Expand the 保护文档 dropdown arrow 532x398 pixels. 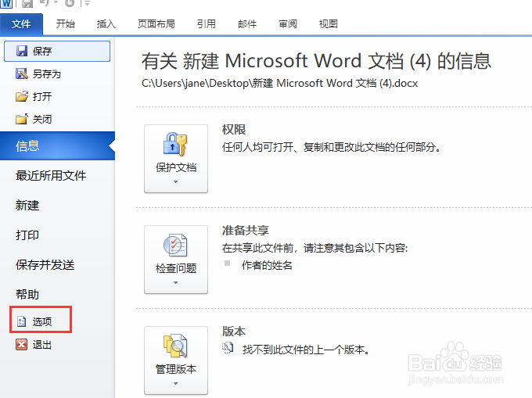(x=175, y=182)
